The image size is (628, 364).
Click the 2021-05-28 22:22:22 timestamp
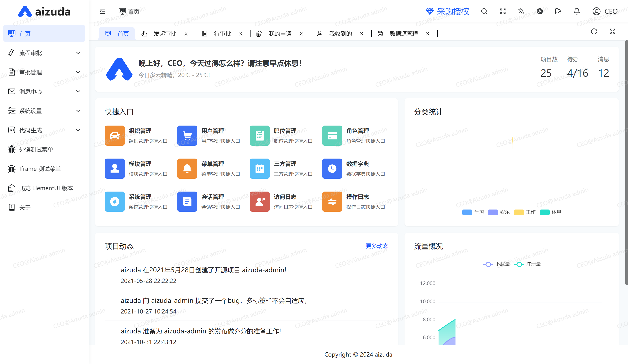[x=149, y=281]
